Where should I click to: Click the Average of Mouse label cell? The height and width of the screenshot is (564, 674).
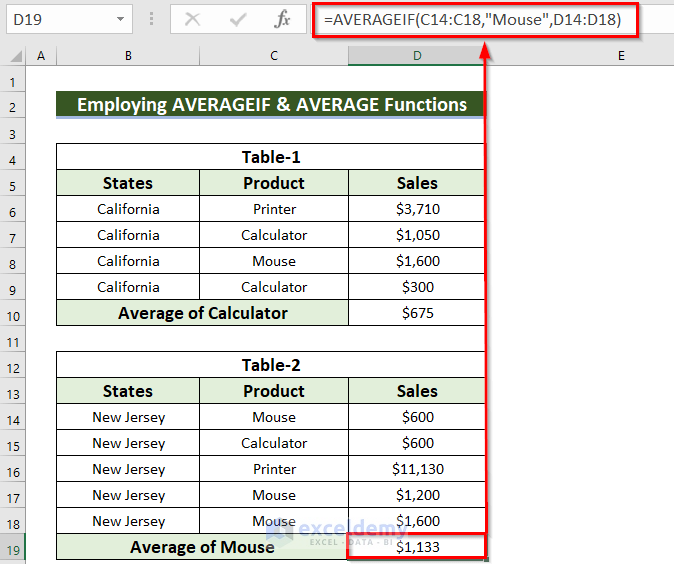tap(202, 547)
